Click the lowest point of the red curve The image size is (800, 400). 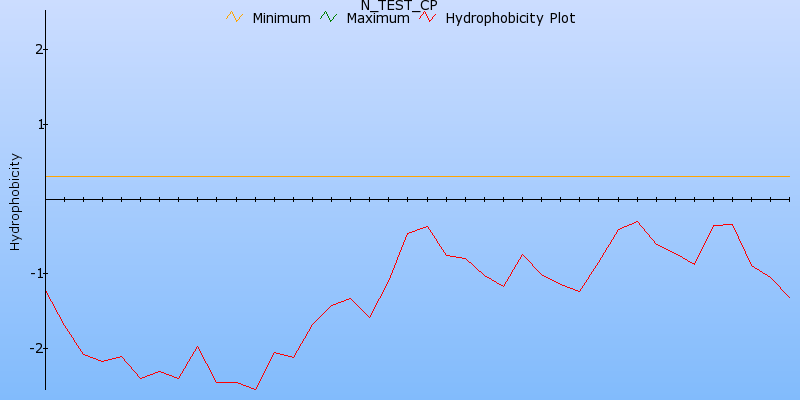click(x=256, y=389)
